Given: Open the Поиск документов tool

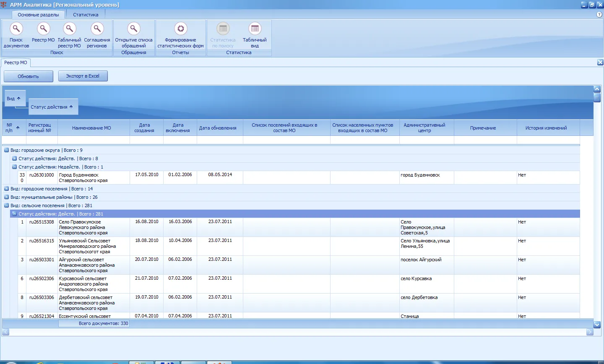Looking at the screenshot, I should (x=16, y=35).
